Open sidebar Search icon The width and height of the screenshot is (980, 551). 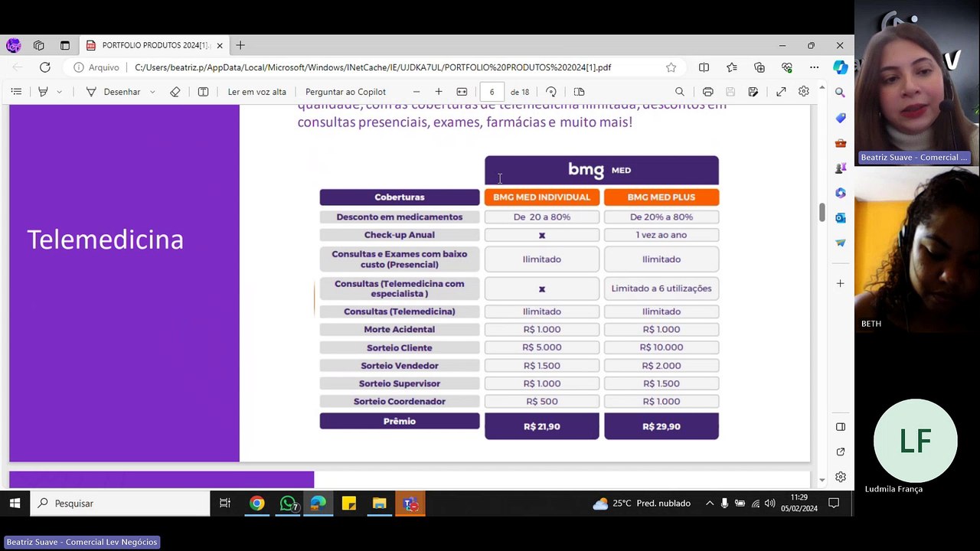click(840, 93)
